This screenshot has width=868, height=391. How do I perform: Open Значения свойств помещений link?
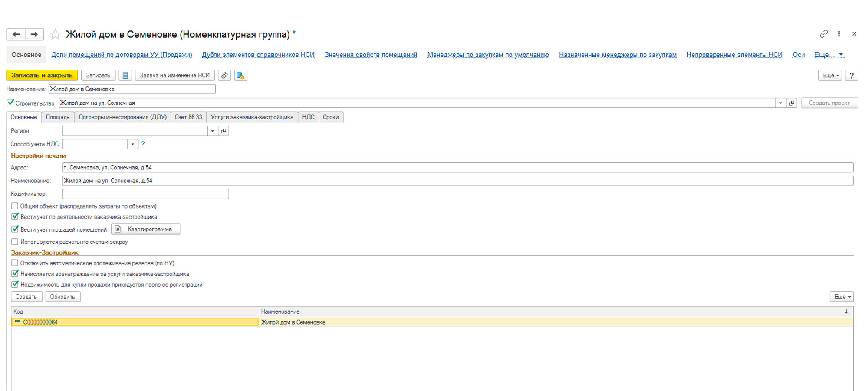(x=371, y=55)
